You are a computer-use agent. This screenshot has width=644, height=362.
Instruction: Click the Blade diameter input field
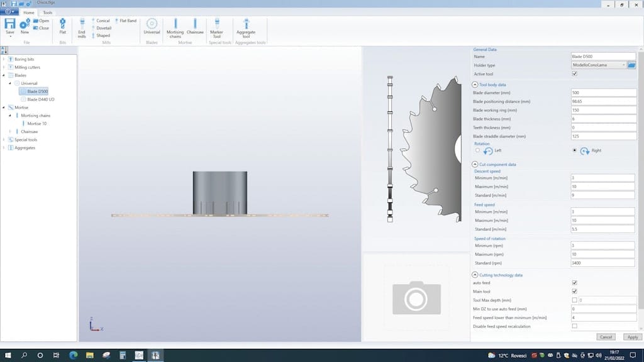604,93
